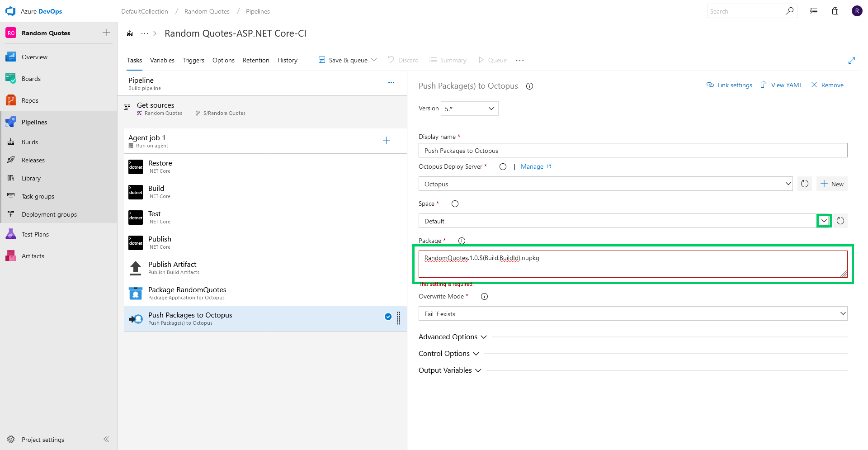The width and height of the screenshot is (868, 450).
Task: Click in the Package text area
Action: click(633, 264)
